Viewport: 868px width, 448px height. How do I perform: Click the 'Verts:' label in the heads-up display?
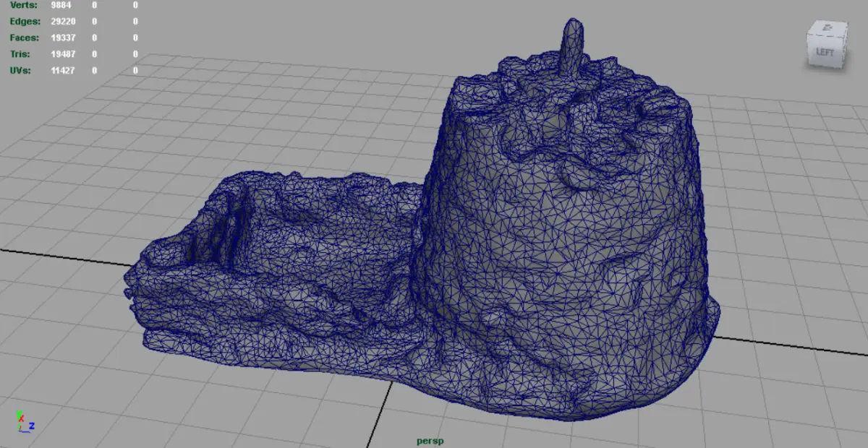pos(23,5)
